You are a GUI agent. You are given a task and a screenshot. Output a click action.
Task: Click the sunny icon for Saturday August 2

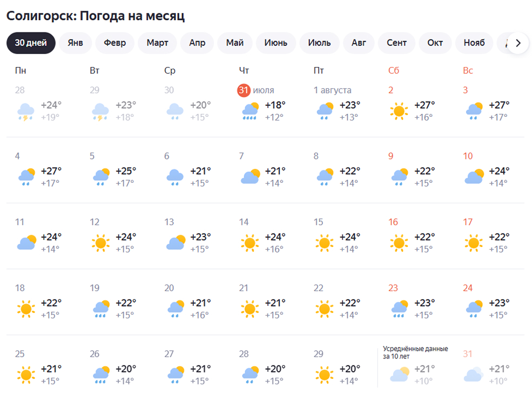click(399, 111)
